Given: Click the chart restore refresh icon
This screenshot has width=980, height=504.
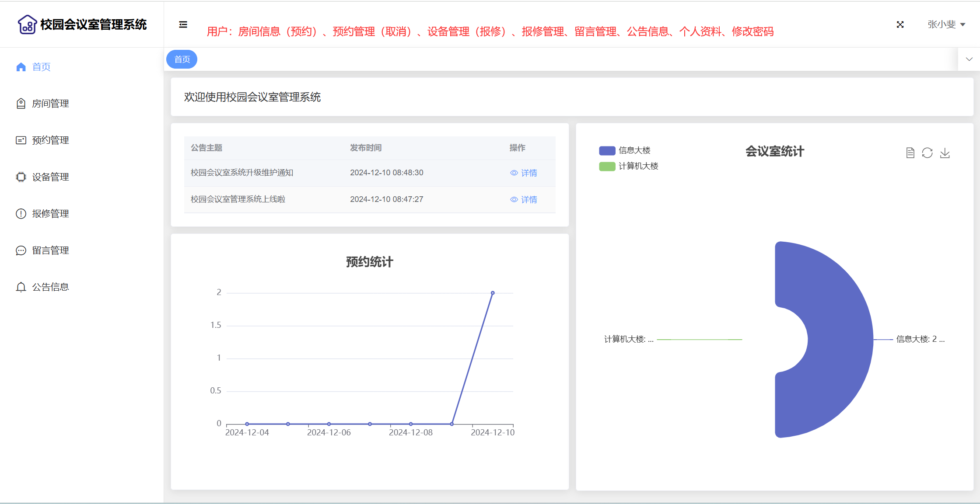Looking at the screenshot, I should pos(927,153).
